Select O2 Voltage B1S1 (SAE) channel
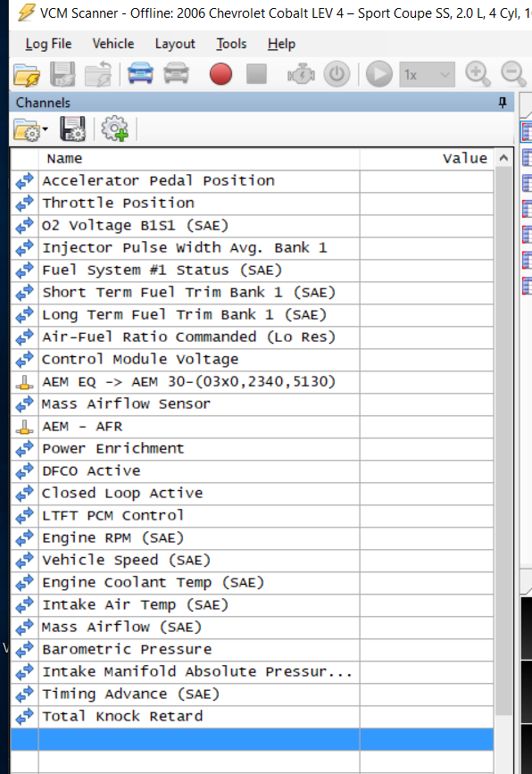Viewport: 532px width, 774px height. click(x=253, y=226)
